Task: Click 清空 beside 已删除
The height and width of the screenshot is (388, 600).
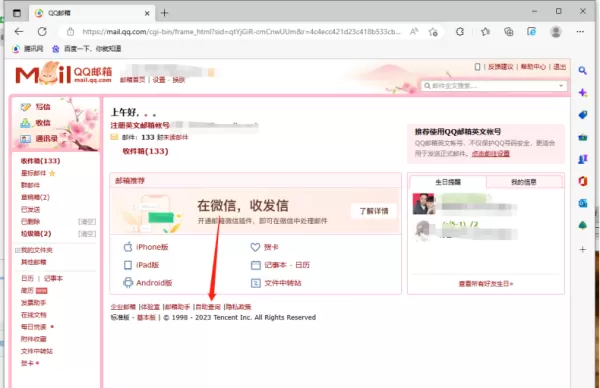Action: [x=87, y=222]
